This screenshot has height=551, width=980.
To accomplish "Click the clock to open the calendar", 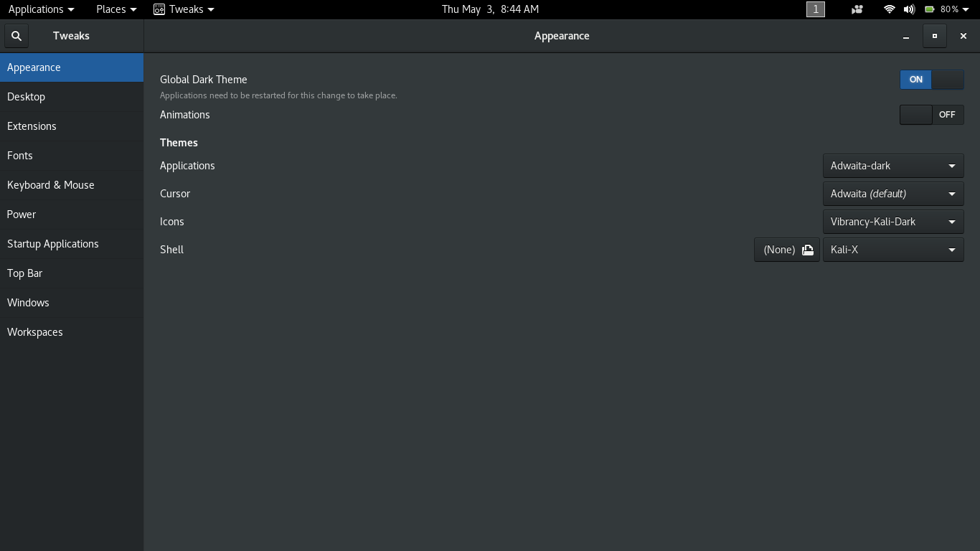I will click(x=490, y=9).
